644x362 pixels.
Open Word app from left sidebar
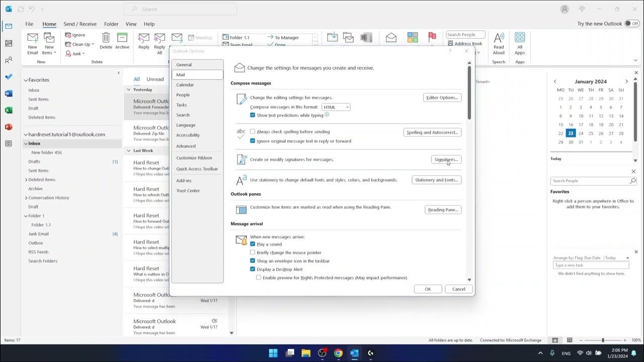(x=9, y=93)
